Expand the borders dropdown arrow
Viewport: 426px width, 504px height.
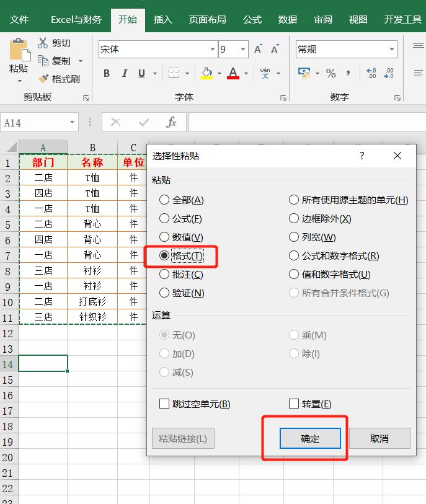(x=187, y=74)
